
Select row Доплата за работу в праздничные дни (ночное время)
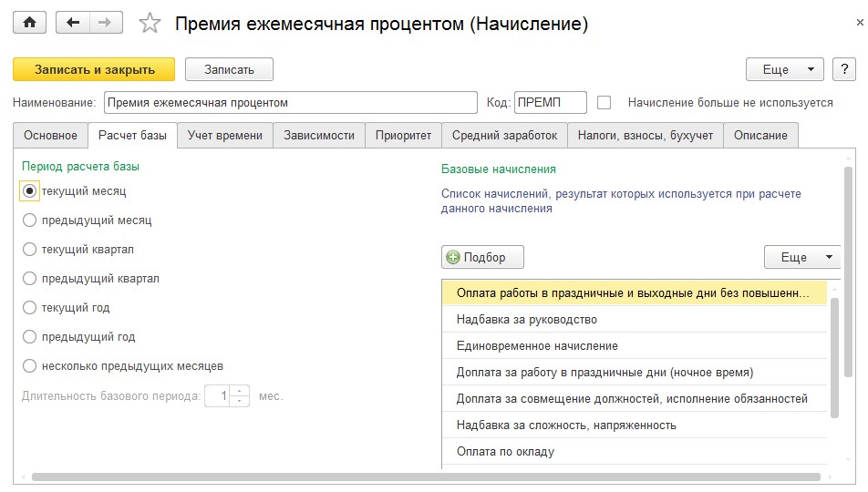coord(635,373)
